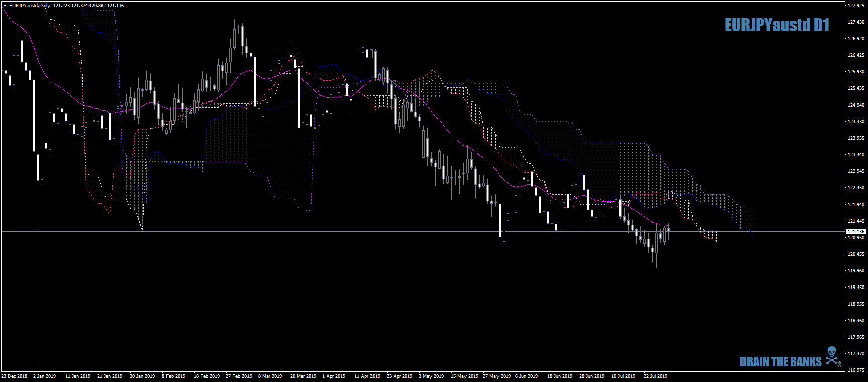This screenshot has height=382, width=868.
Task: Click price level 122.450 on the axis
Action: [856, 188]
